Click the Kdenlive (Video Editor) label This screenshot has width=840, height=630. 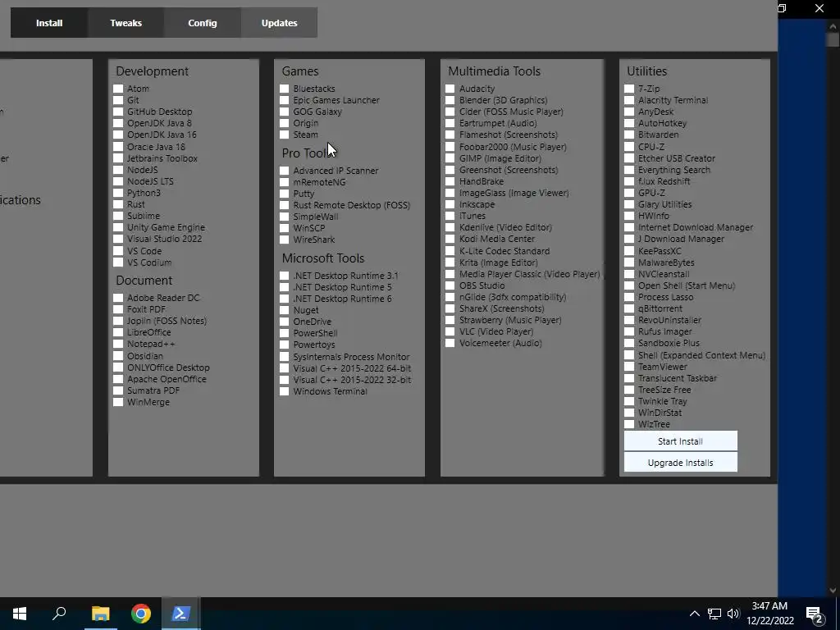[505, 227]
